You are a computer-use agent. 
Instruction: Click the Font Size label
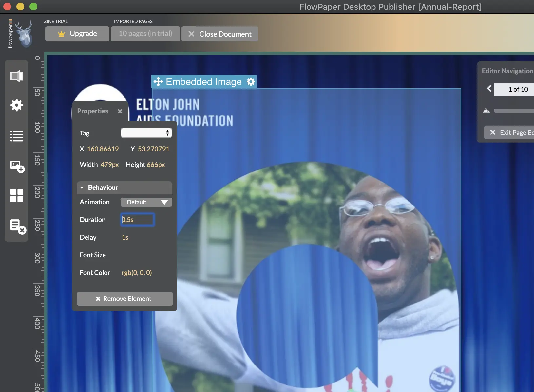click(x=93, y=255)
